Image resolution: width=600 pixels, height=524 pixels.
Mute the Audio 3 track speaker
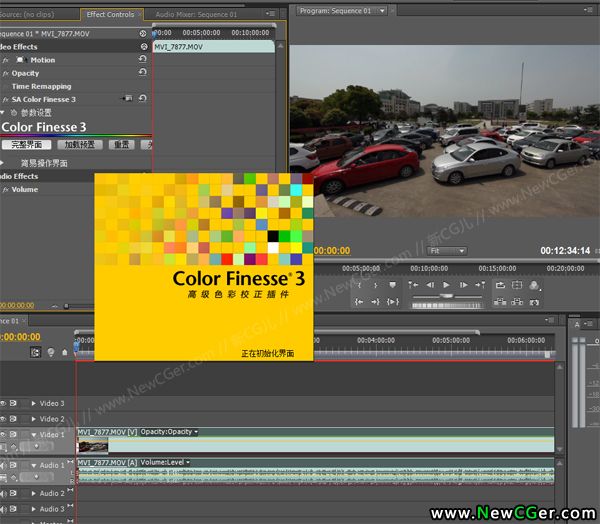pos(3,509)
